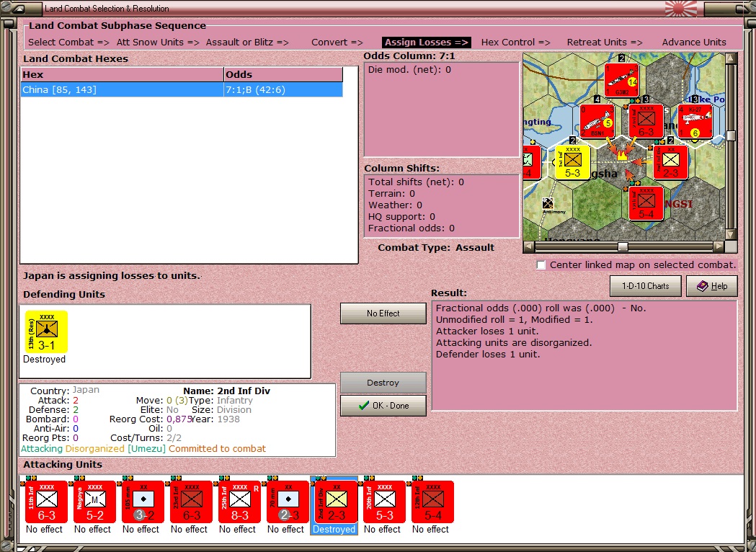Select the 23rd Inf 6-3 attacking unit
756x552 pixels.
(x=191, y=502)
